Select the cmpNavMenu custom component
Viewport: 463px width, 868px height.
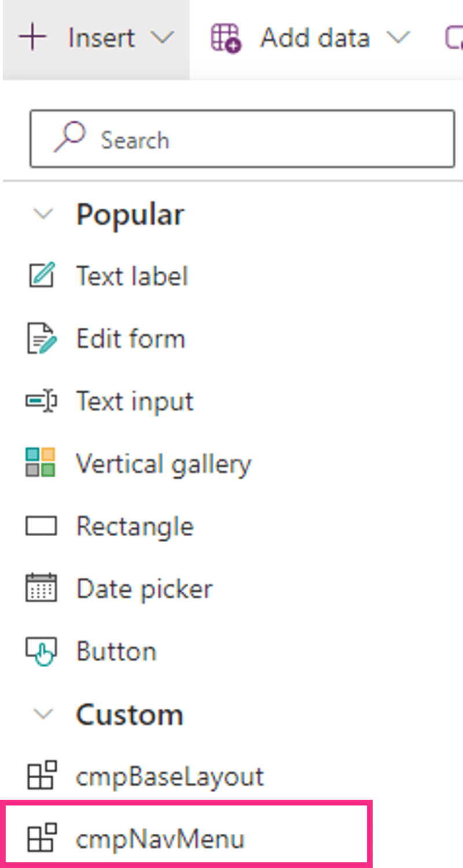tap(160, 838)
